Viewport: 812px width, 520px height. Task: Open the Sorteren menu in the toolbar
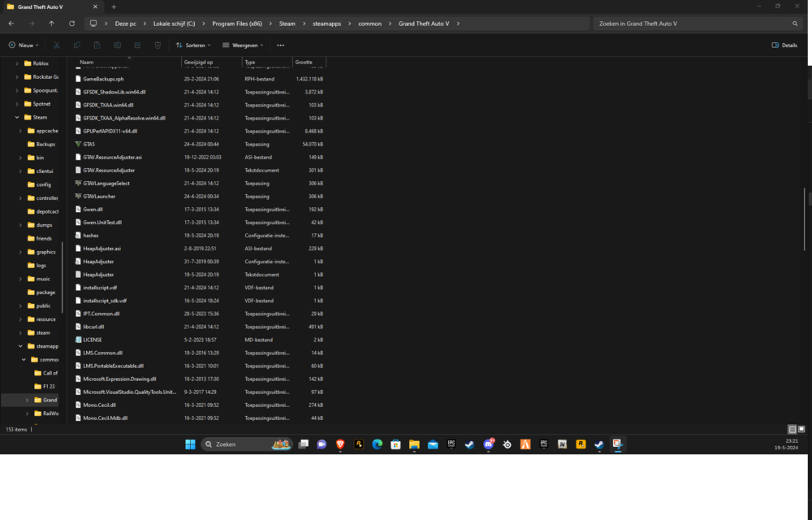point(193,45)
